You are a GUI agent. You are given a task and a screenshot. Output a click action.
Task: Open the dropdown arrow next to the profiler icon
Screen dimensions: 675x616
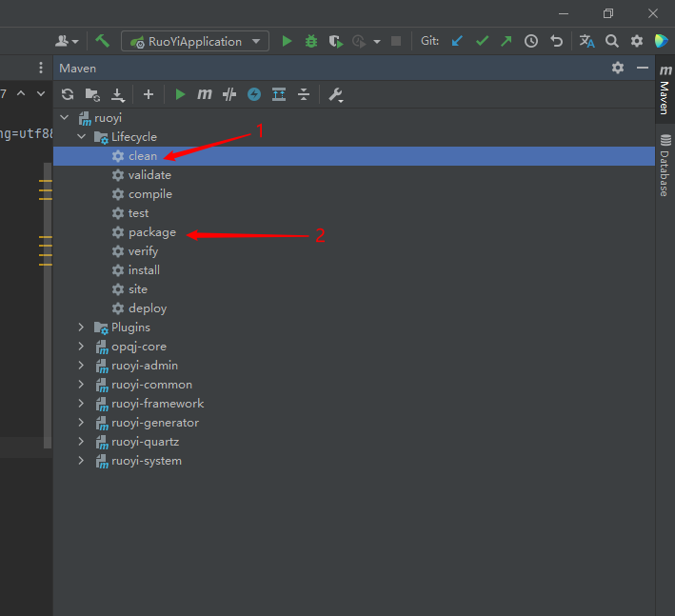(x=377, y=42)
